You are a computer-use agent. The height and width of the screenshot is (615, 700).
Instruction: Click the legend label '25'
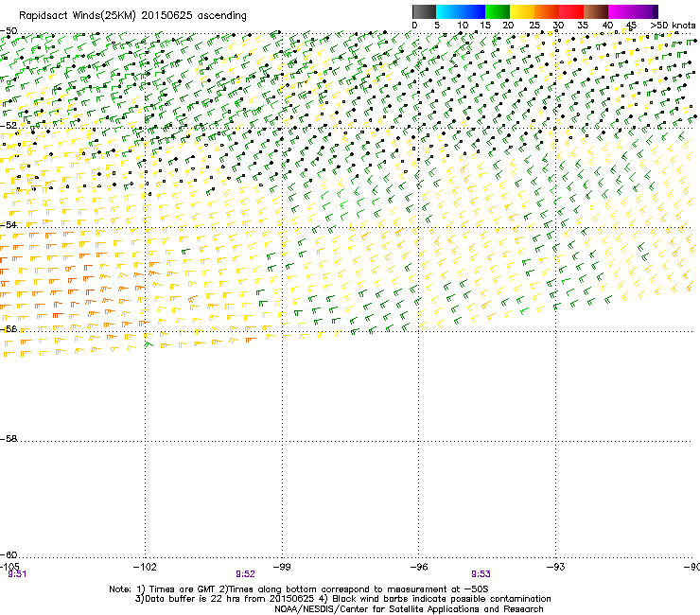[x=534, y=26]
